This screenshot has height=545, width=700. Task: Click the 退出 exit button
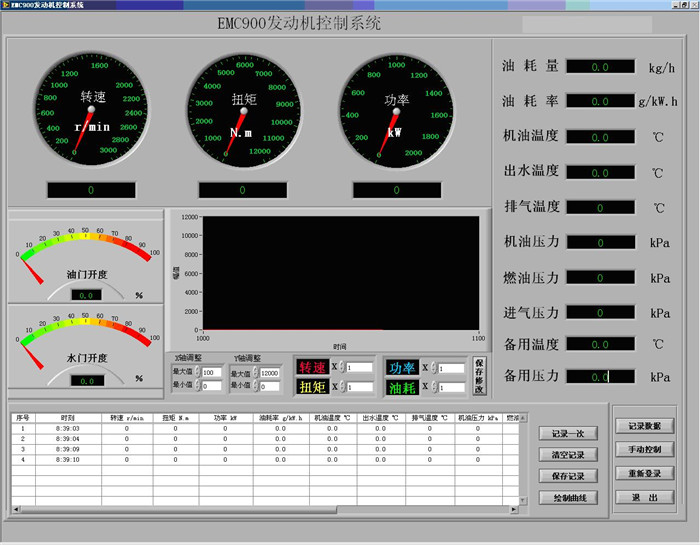[x=645, y=497]
